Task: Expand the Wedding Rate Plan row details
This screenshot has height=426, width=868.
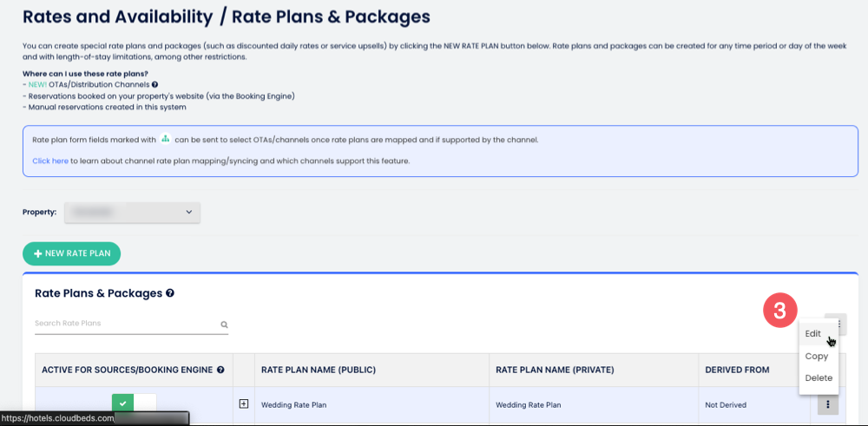Action: pyautogui.click(x=244, y=404)
